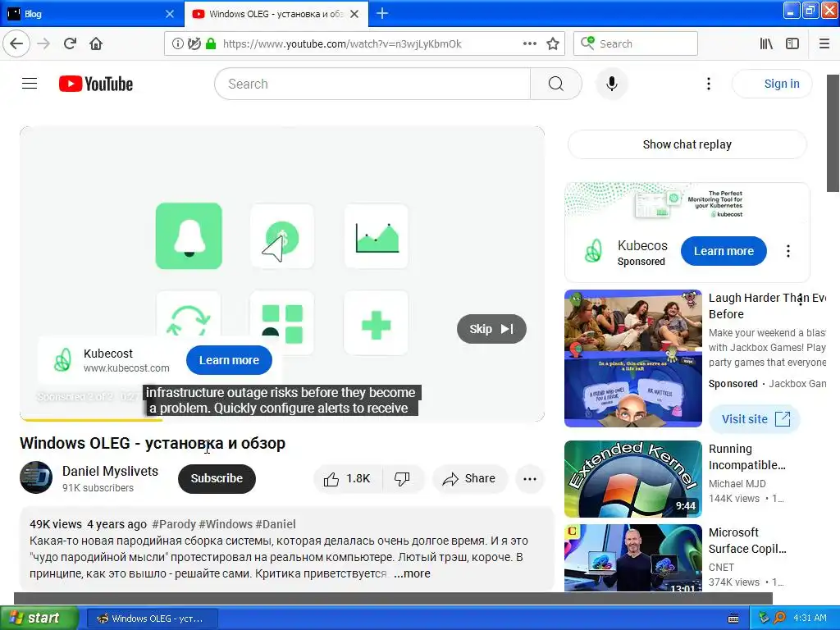
Task: Subscribe to Daniel Myslivets channel
Action: click(217, 478)
